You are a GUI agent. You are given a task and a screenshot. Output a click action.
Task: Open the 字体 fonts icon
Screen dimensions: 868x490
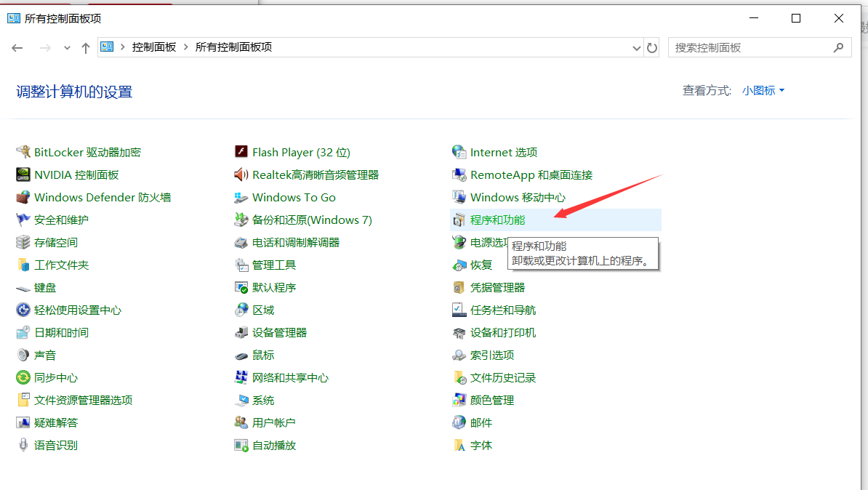click(x=459, y=445)
